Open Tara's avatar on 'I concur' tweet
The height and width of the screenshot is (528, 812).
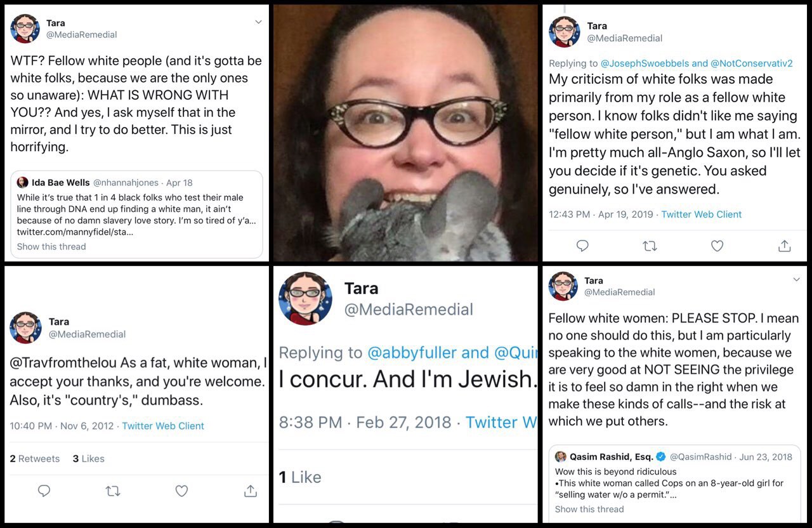306,298
